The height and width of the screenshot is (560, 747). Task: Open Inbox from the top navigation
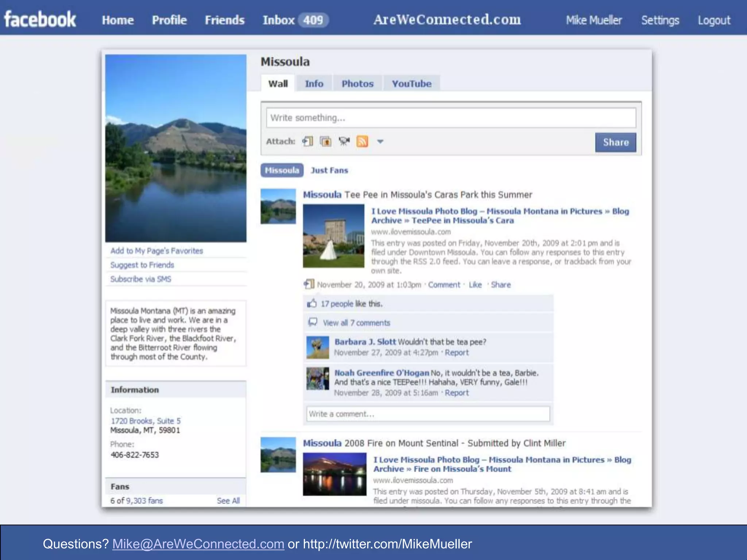point(278,20)
